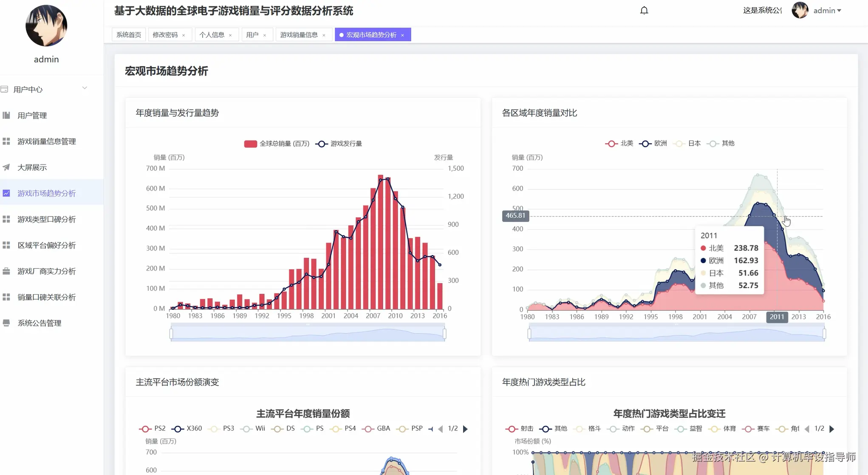Click the 系统公告管理 announcement icon
The height and width of the screenshot is (475, 868).
coord(6,323)
